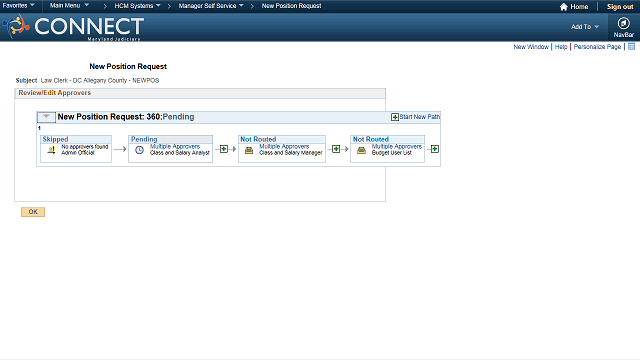Expand the HCM Systems breadcrumb menu
This screenshot has height=360, width=640.
click(138, 6)
